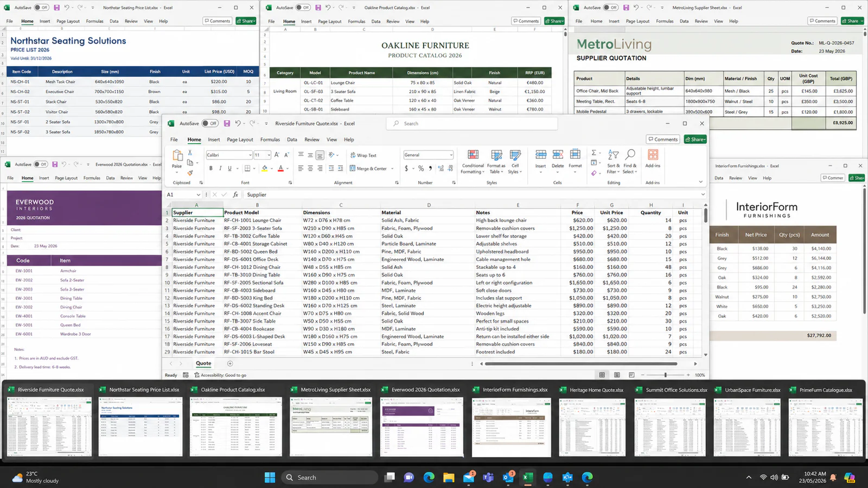Viewport: 868px width, 488px height.
Task: Click the red Font Color letter A
Action: pos(280,169)
